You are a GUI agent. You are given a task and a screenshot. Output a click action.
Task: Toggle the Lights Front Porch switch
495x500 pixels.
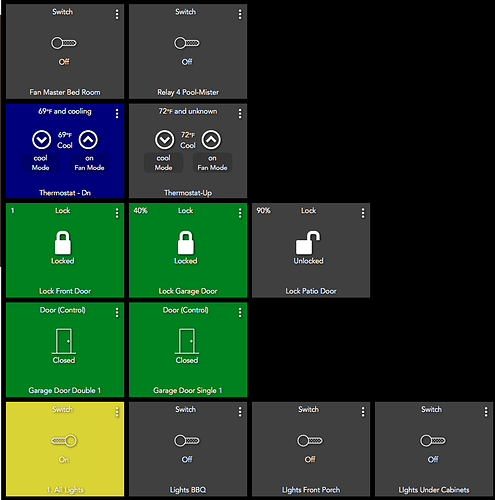pyautogui.click(x=310, y=441)
